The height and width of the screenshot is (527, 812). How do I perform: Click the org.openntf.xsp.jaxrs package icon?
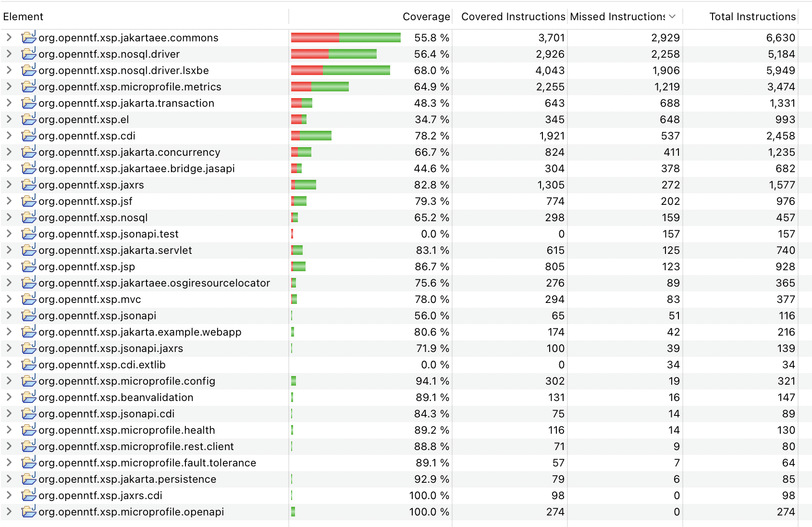(29, 185)
